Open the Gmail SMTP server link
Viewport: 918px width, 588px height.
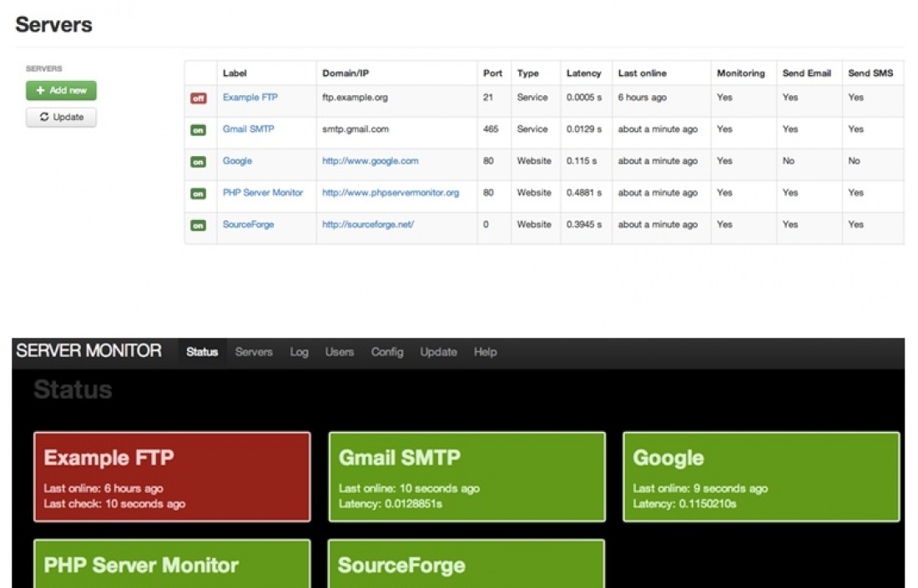tap(248, 129)
